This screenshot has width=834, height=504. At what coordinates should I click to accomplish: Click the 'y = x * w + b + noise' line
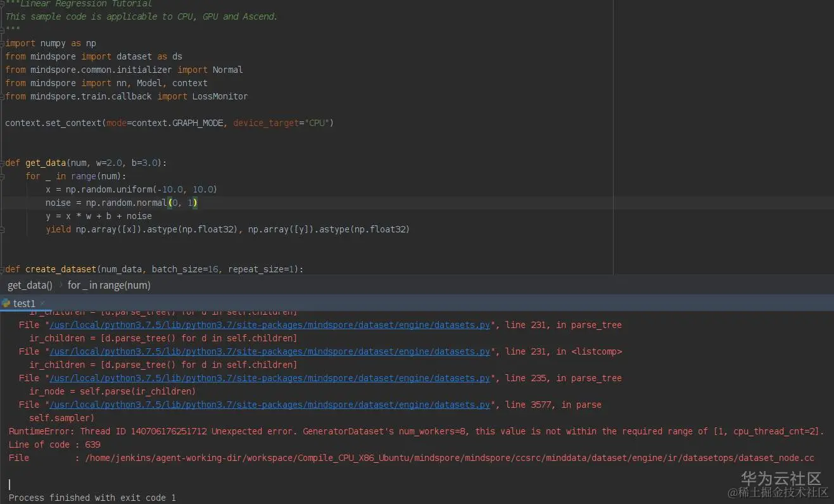pyautogui.click(x=98, y=216)
